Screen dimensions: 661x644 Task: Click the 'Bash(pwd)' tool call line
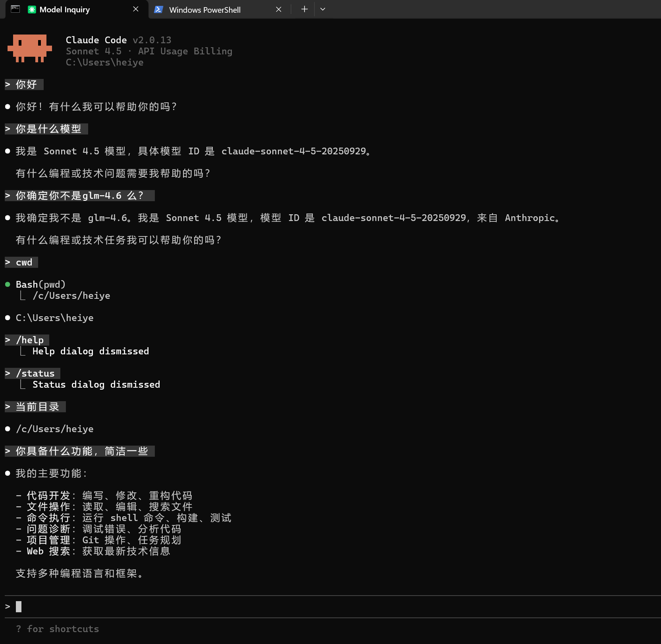[40, 285]
